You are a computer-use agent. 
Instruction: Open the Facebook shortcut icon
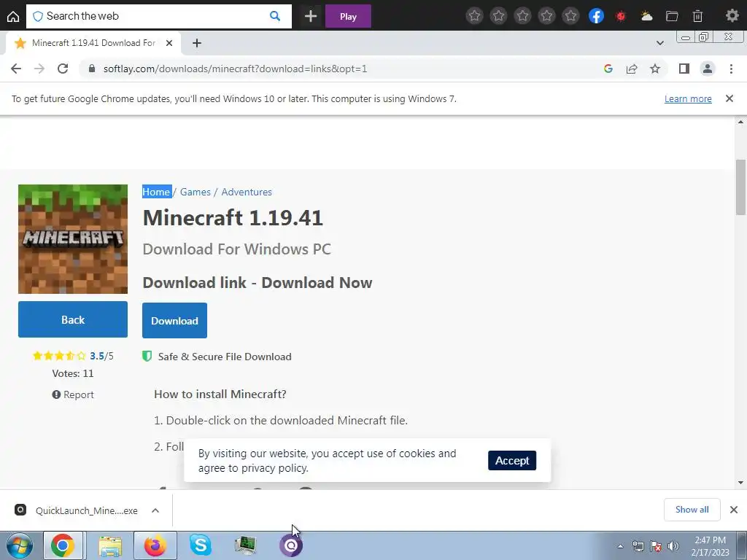point(596,16)
